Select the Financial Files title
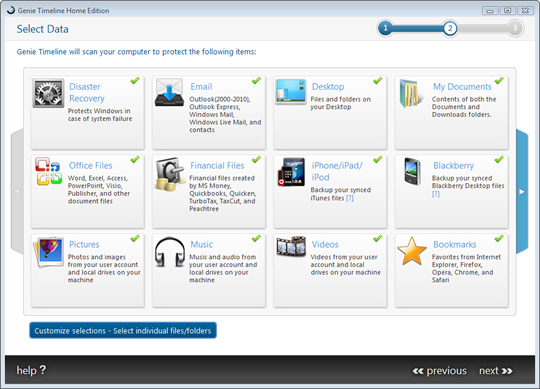This screenshot has height=389, width=540. [217, 165]
